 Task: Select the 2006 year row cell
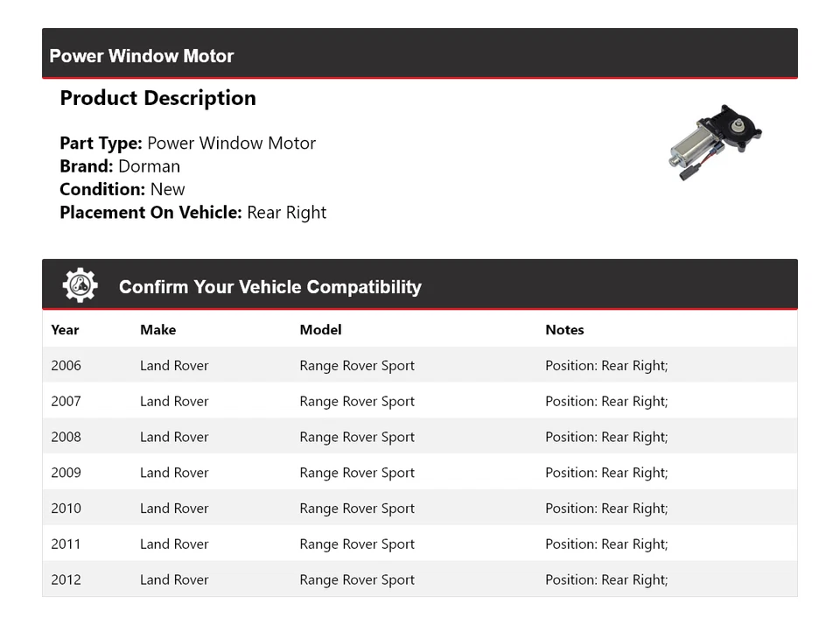pos(66,366)
